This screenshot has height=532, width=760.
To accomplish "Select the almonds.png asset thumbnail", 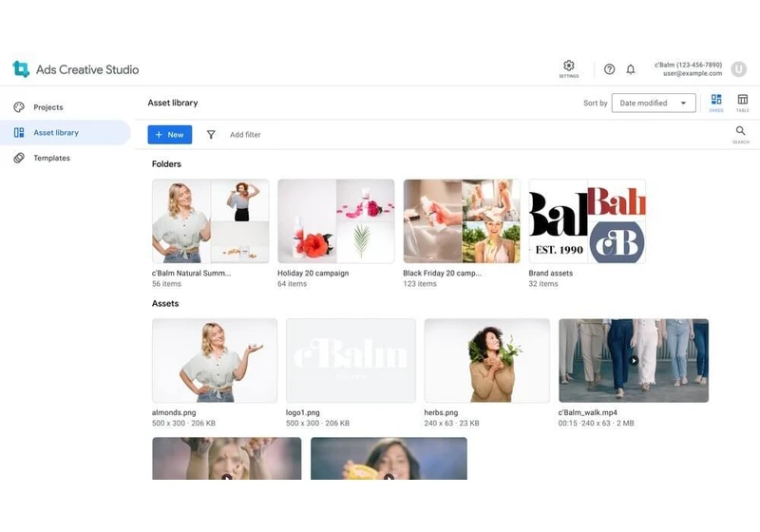I will pyautogui.click(x=215, y=360).
